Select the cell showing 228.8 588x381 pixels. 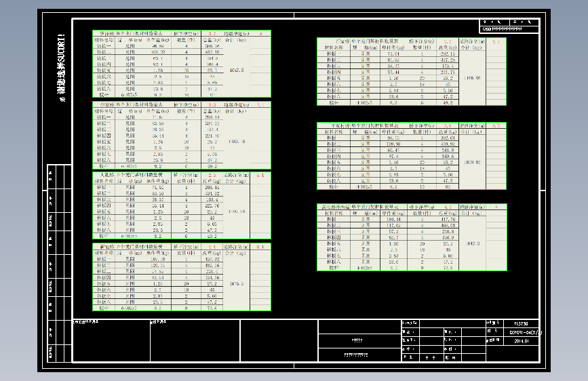click(448, 231)
